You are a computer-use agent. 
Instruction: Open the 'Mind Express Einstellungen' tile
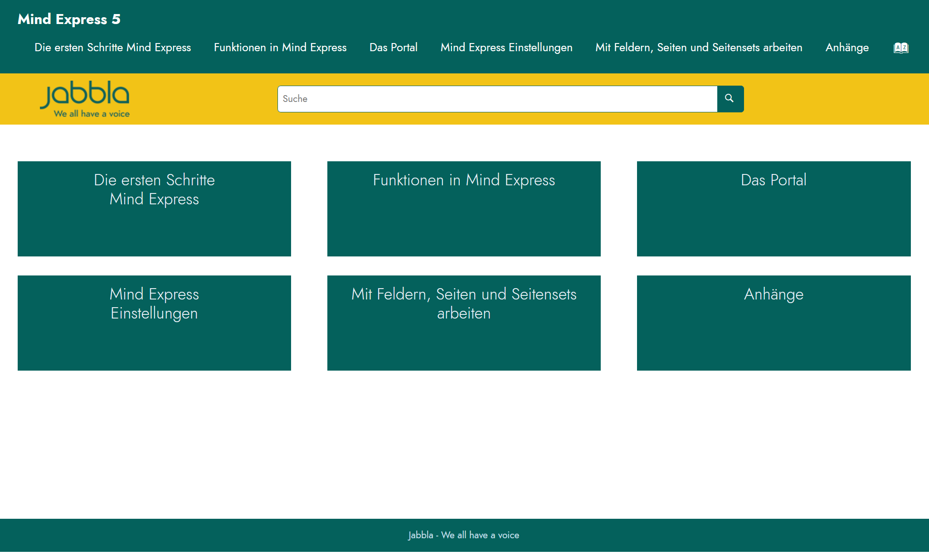pyautogui.click(x=154, y=323)
